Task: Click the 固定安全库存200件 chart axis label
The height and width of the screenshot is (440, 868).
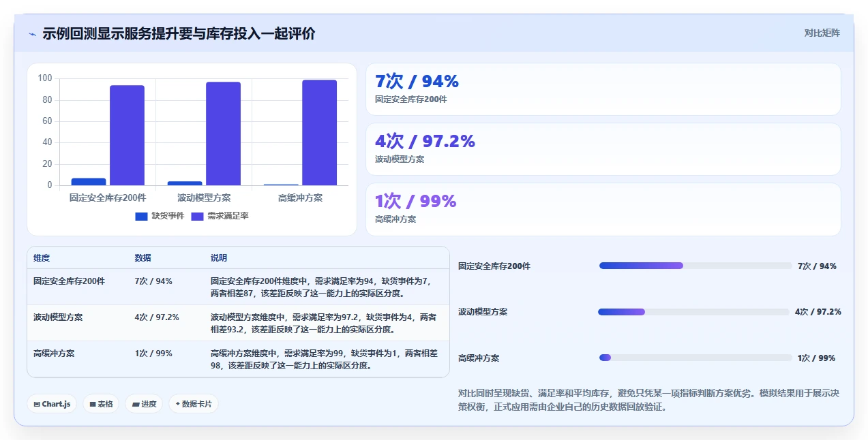Action: [108, 198]
